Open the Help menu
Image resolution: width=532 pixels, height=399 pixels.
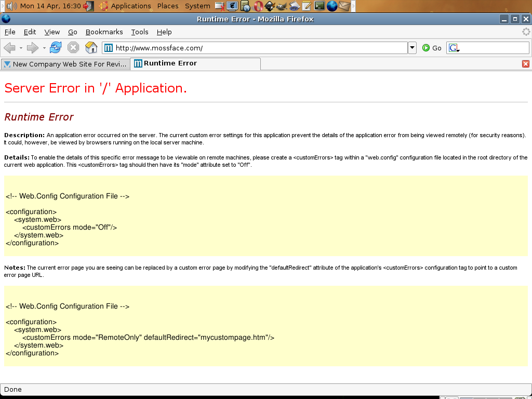coord(164,32)
